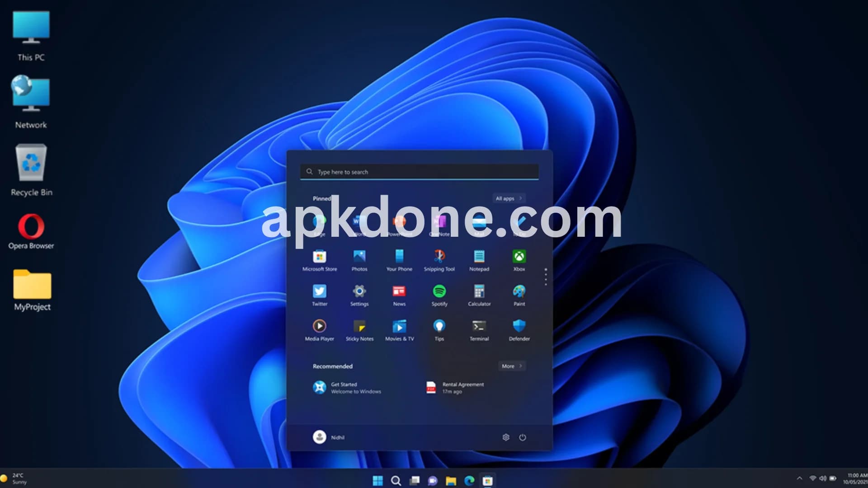Open Task View on the taskbar
Viewport: 868px width, 488px height.
(x=415, y=480)
